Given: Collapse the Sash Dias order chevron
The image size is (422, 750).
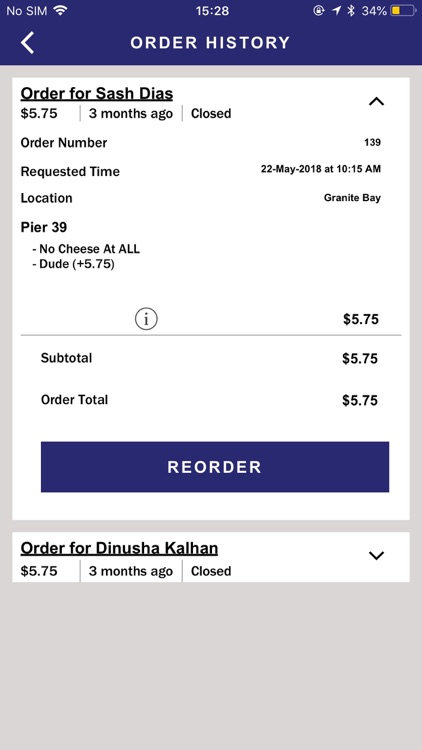Looking at the screenshot, I should (377, 101).
